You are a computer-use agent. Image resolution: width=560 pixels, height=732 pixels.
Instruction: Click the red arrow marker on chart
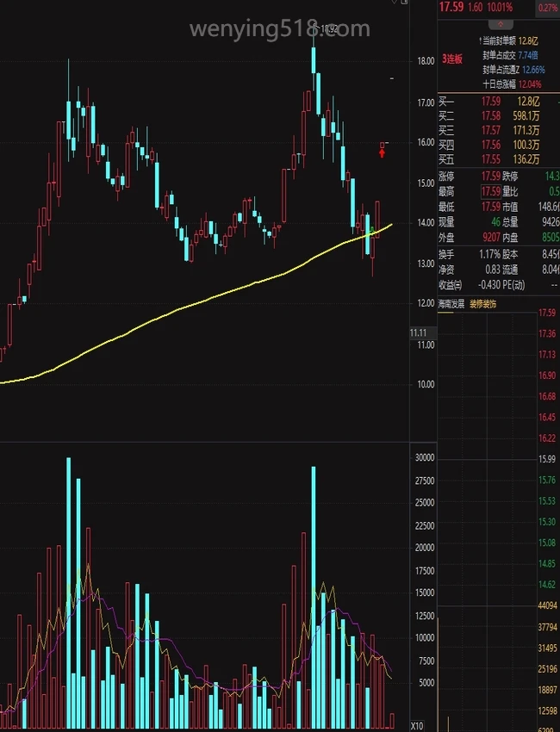tap(382, 153)
